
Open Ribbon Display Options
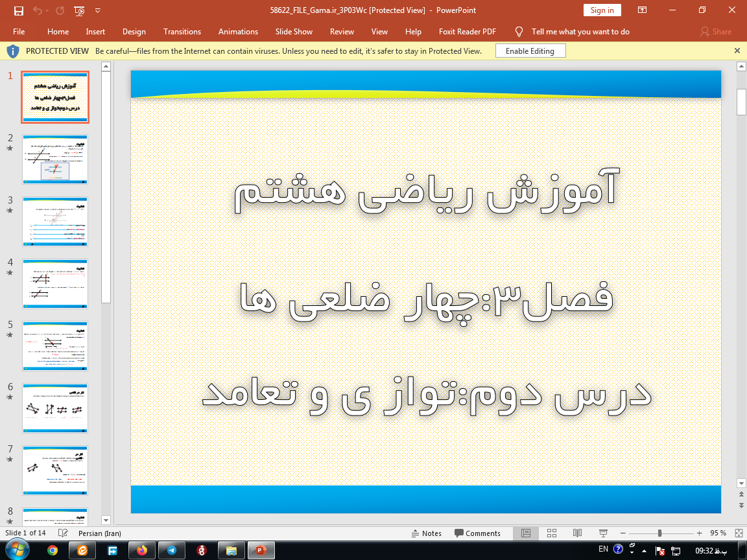tap(642, 10)
